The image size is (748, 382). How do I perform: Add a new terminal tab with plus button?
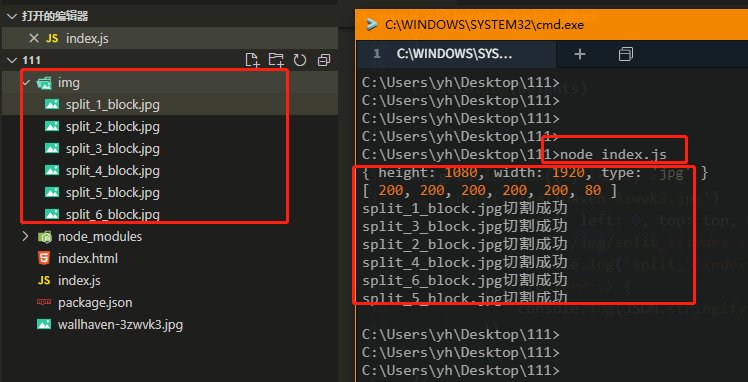[x=580, y=54]
